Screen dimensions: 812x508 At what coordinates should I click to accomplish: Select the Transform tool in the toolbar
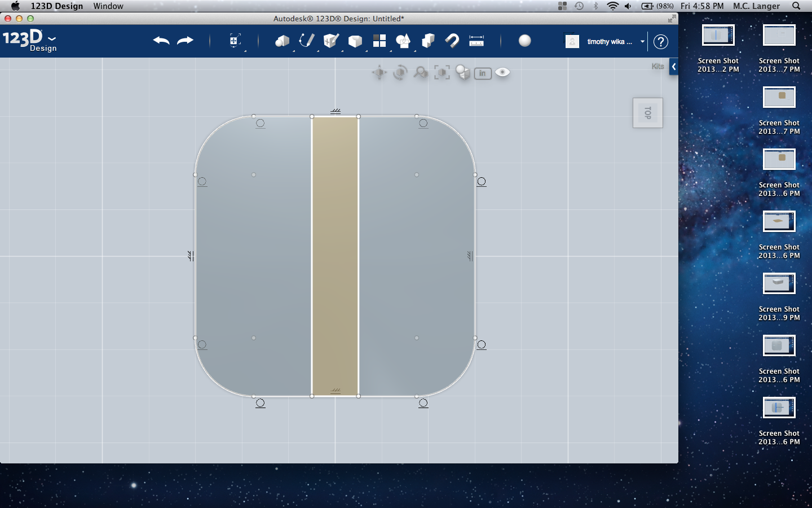coord(235,40)
